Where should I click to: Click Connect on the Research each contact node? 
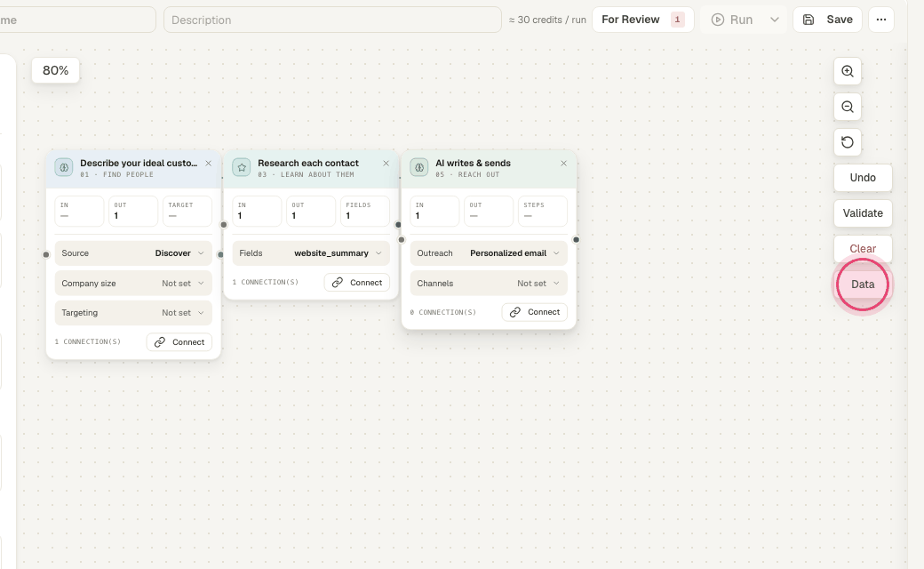(357, 283)
